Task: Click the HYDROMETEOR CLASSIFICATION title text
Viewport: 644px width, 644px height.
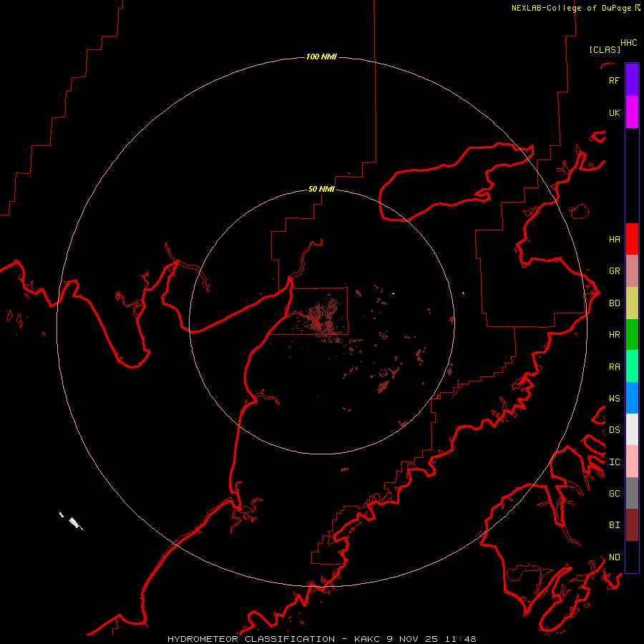Action: tap(251, 639)
